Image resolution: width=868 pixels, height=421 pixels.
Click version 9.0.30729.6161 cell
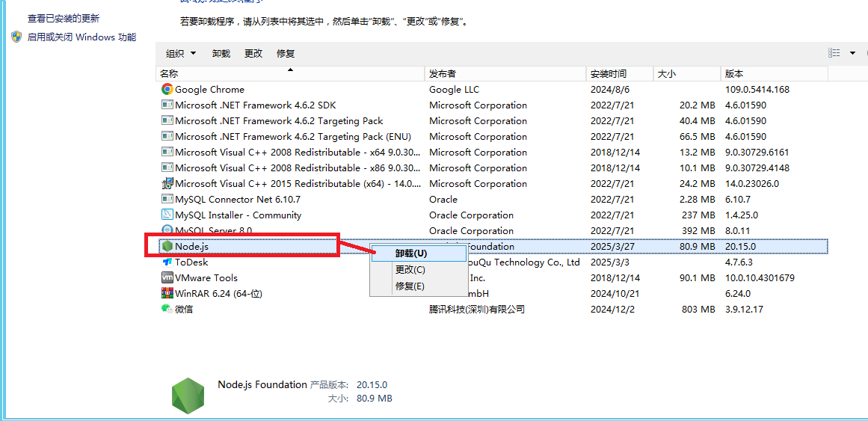[x=757, y=152]
